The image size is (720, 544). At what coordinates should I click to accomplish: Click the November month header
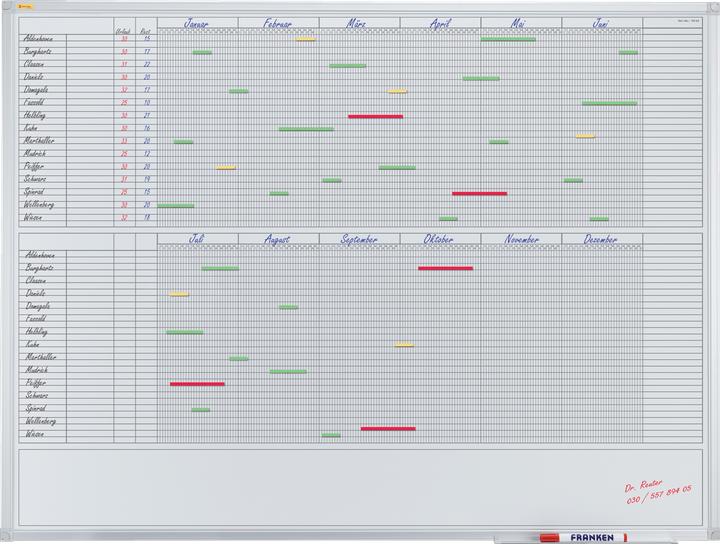coord(521,239)
